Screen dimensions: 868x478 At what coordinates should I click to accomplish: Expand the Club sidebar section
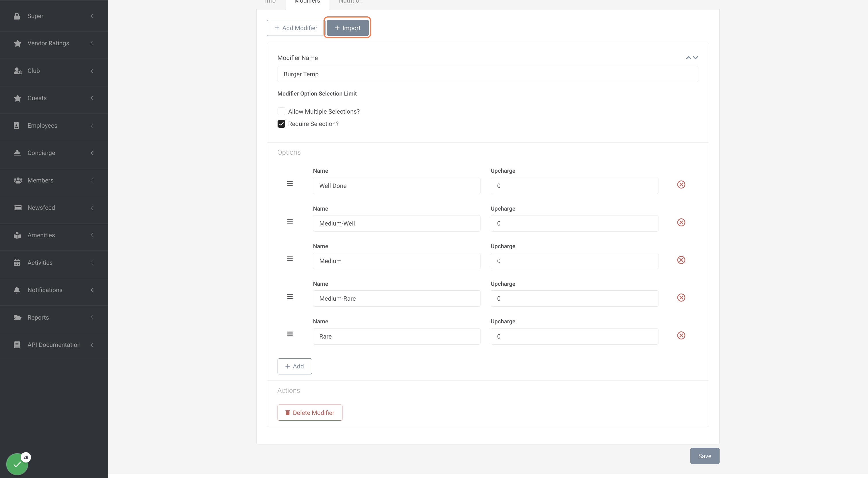54,71
